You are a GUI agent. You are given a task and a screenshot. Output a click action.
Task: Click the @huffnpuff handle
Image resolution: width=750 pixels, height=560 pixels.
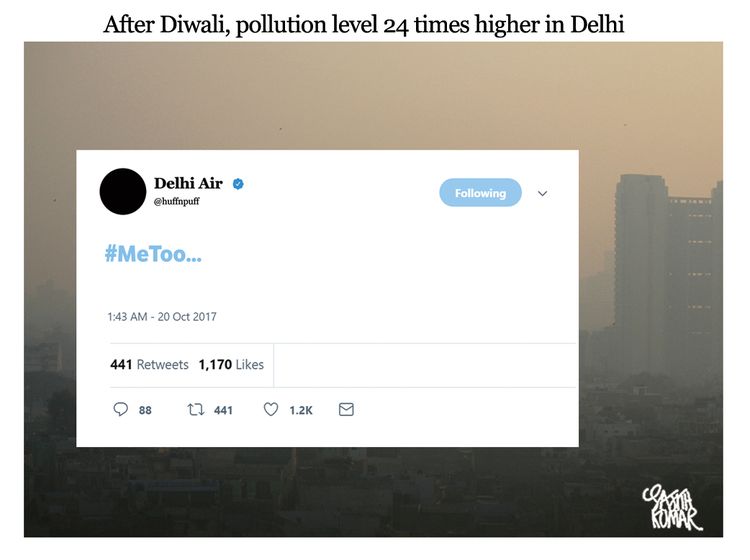(176, 201)
